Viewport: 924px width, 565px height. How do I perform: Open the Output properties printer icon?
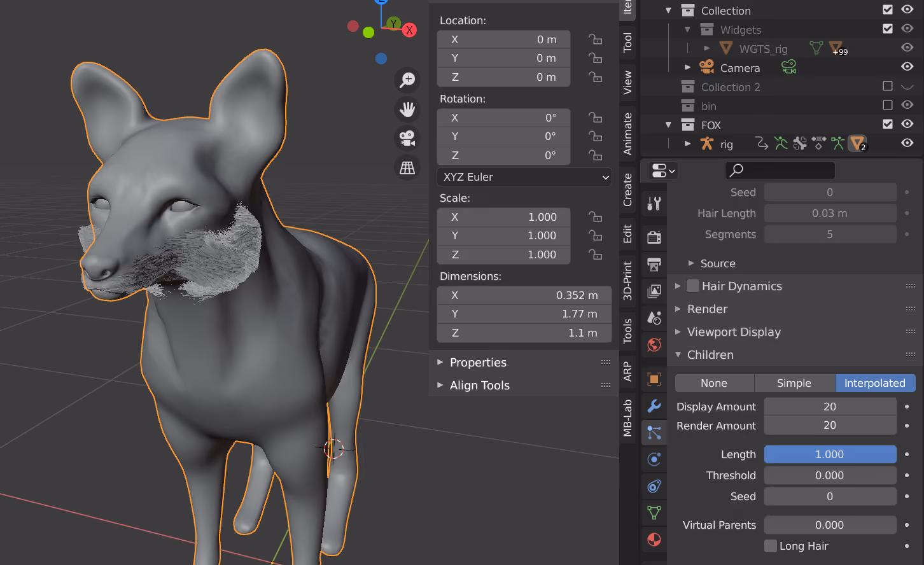click(x=654, y=264)
